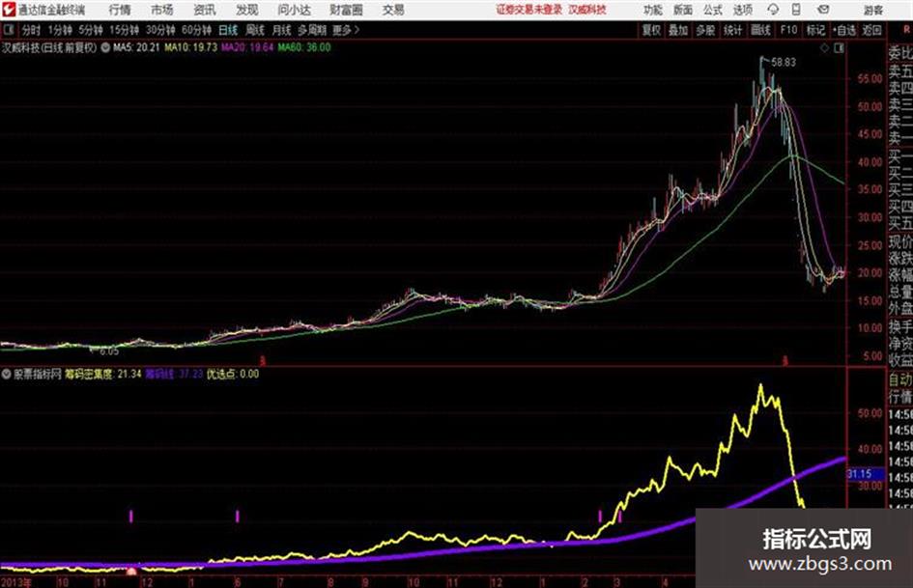Image resolution: width=913 pixels, height=588 pixels.
Task: Click the MA5: 20.21 indicator value
Action: coord(136,47)
